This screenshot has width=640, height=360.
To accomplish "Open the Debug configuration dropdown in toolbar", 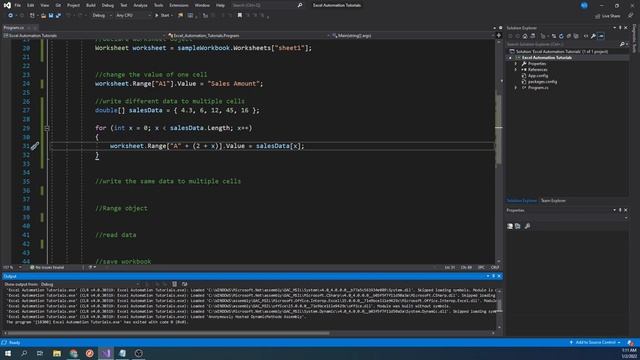I will [102, 16].
